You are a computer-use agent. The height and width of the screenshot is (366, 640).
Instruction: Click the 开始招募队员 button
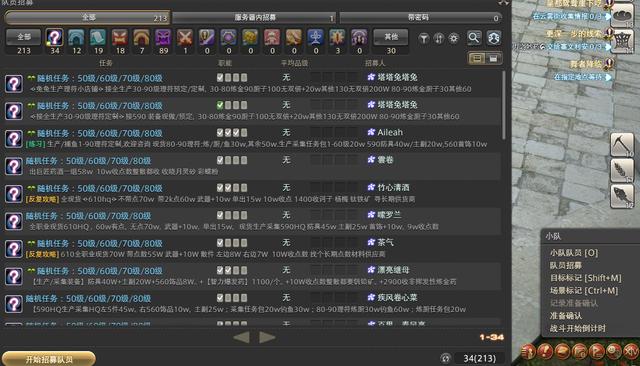49,359
